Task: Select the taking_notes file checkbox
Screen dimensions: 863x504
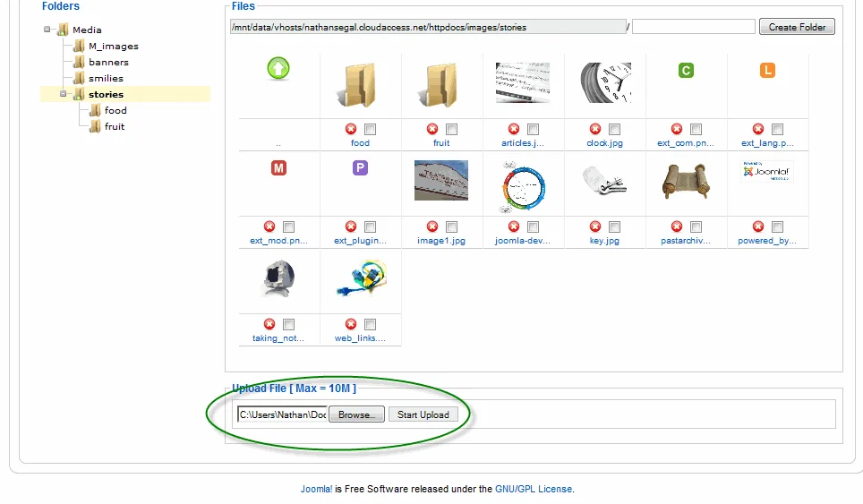Action: pyautogui.click(x=288, y=324)
